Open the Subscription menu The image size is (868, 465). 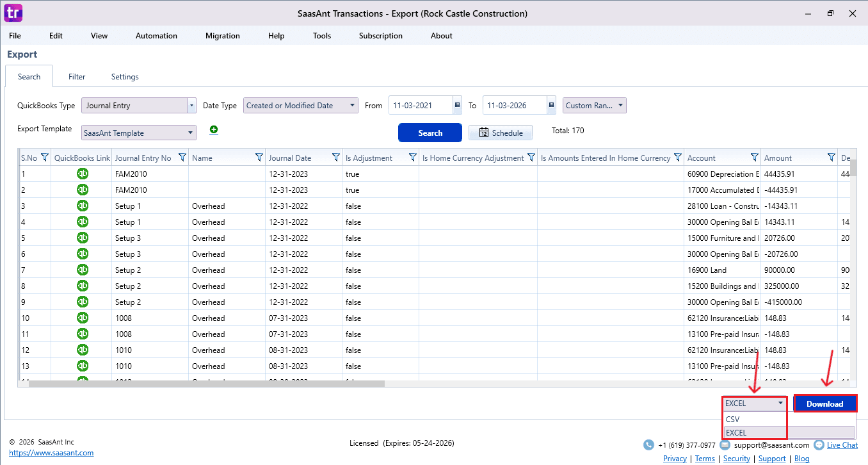point(381,36)
